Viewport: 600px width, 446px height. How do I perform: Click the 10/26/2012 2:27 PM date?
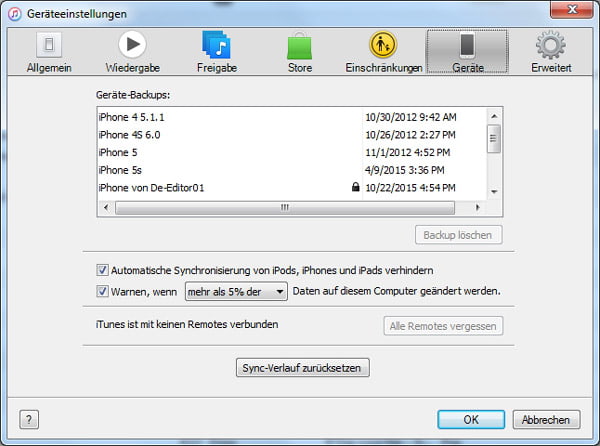pyautogui.click(x=410, y=135)
